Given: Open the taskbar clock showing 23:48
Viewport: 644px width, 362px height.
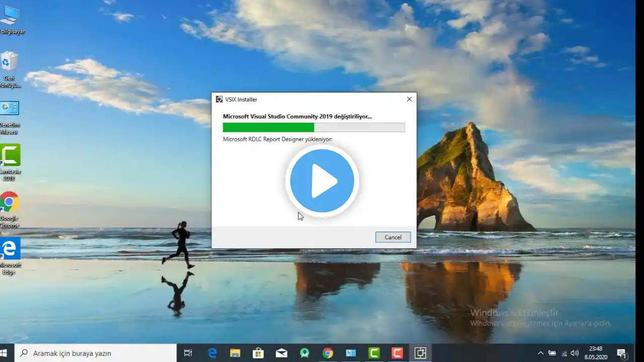Looking at the screenshot, I should [596, 353].
